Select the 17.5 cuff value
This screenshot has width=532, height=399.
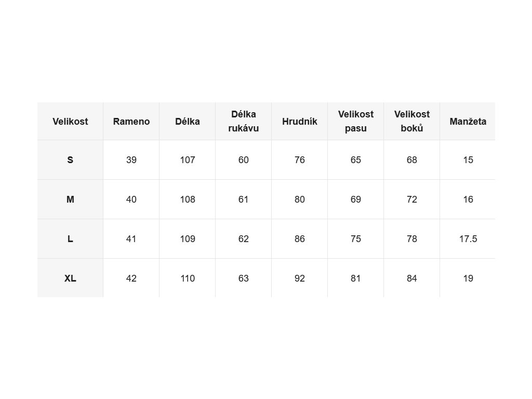(x=468, y=239)
